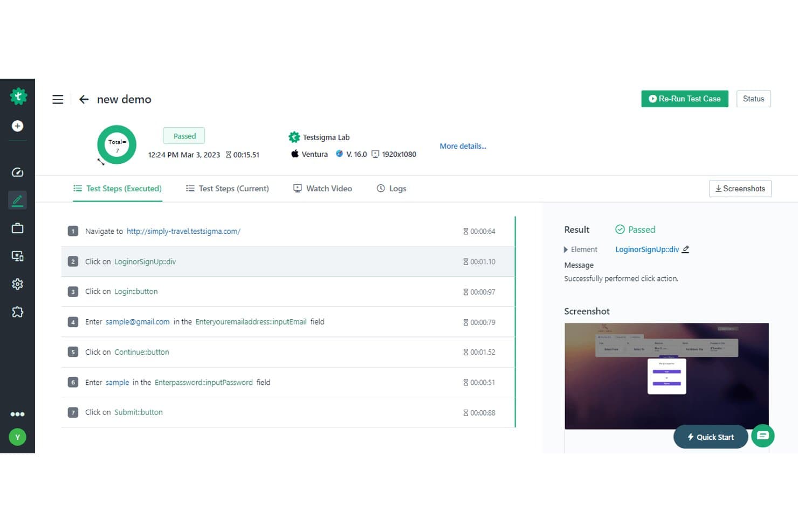Click the Ventura OS label
The image size is (798, 532).
pos(315,154)
